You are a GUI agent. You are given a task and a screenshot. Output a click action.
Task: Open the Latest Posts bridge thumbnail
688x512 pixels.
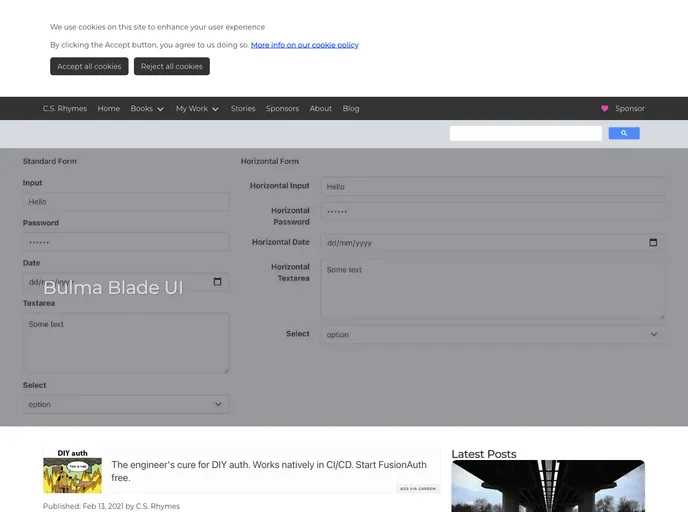pos(548,486)
